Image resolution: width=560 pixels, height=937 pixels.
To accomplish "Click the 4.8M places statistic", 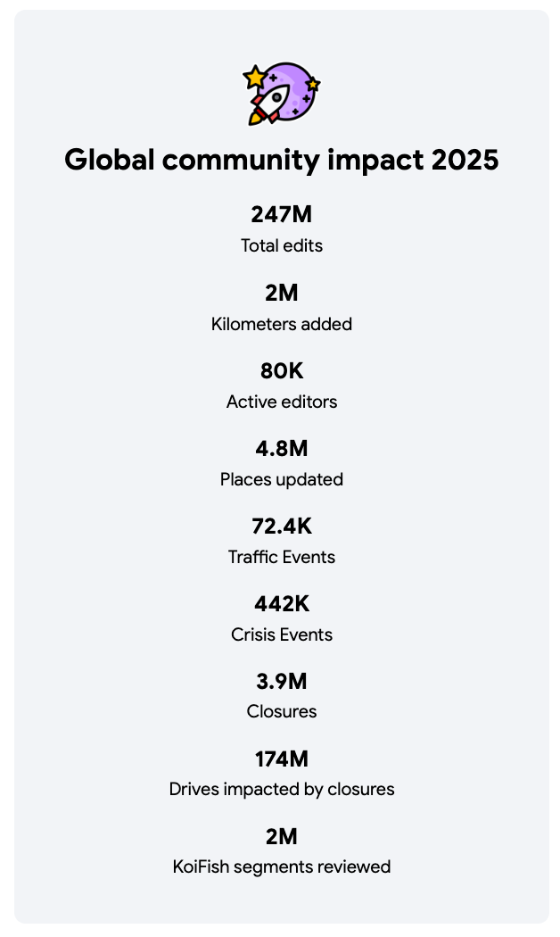I will (x=281, y=448).
